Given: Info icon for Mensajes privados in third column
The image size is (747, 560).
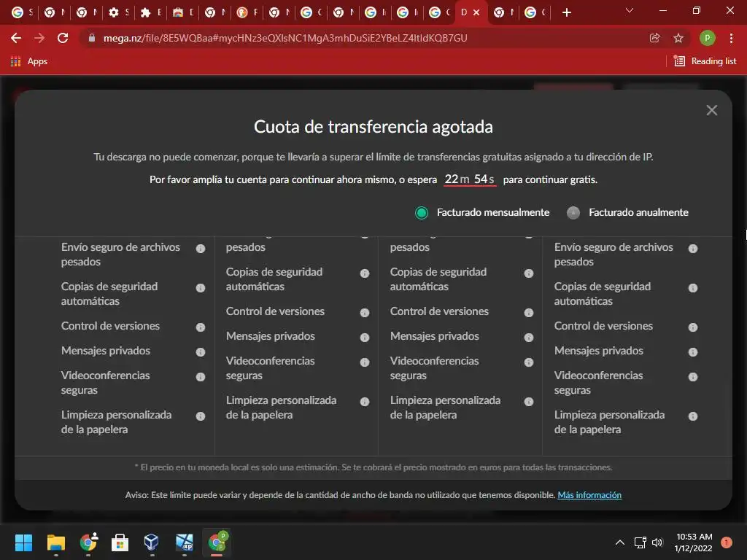Looking at the screenshot, I should click(x=529, y=337).
